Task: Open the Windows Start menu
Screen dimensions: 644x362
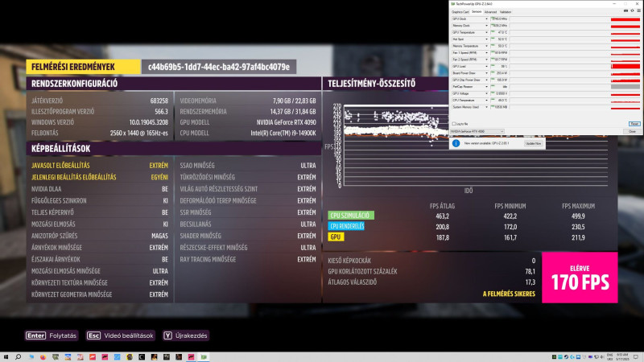Action: click(x=6, y=357)
